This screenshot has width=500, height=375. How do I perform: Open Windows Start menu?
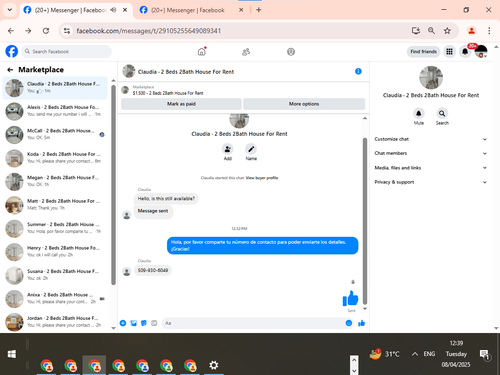pos(12,354)
